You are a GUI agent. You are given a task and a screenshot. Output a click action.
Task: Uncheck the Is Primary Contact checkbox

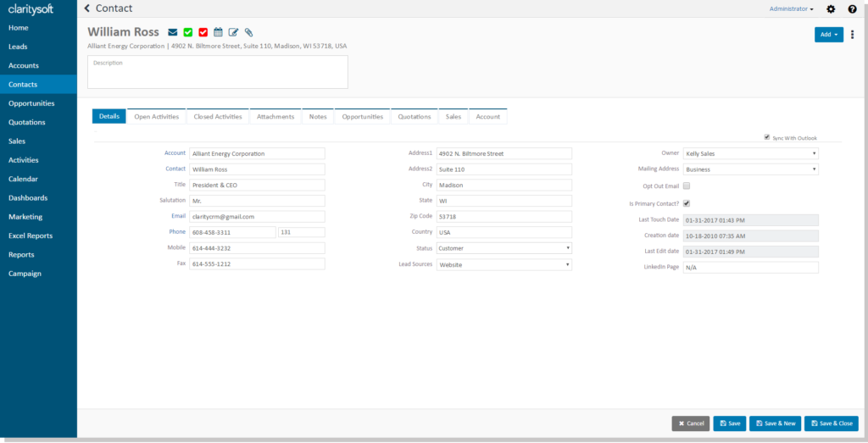point(687,203)
